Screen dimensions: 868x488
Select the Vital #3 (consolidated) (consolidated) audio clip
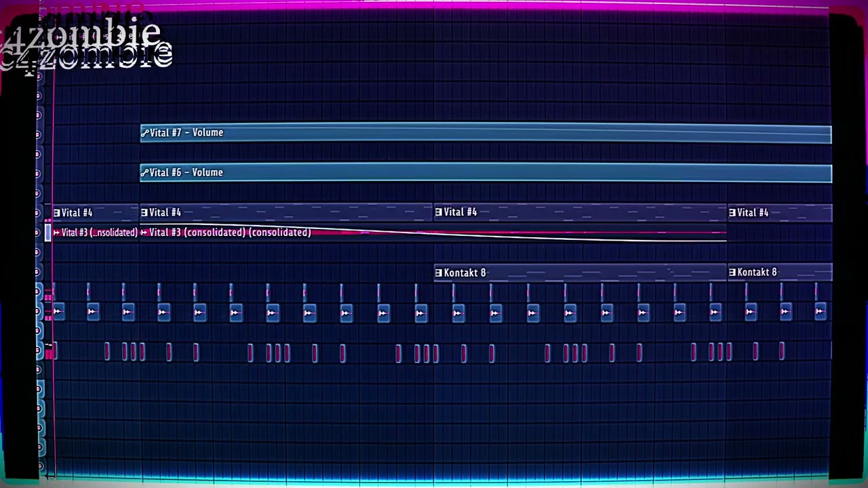click(x=433, y=232)
